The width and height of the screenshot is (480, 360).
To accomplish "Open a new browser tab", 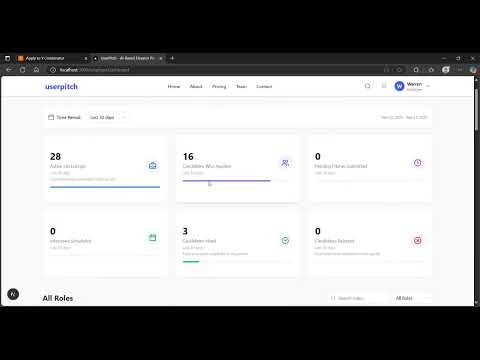I will [x=172, y=58].
